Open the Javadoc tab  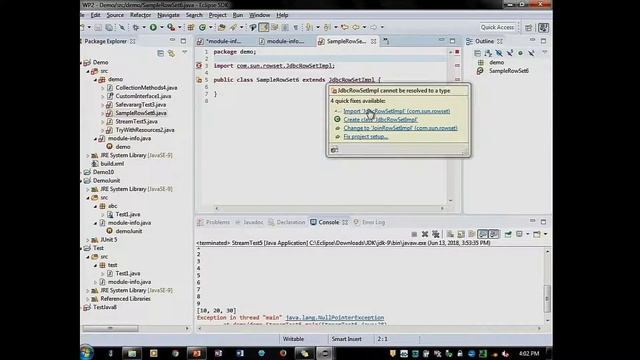click(x=249, y=222)
